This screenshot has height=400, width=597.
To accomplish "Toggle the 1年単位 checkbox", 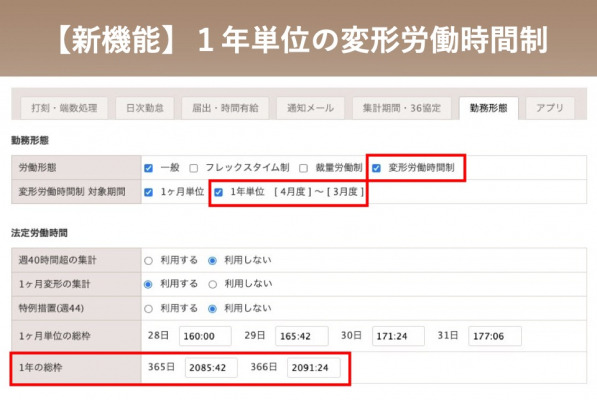I will pos(218,192).
